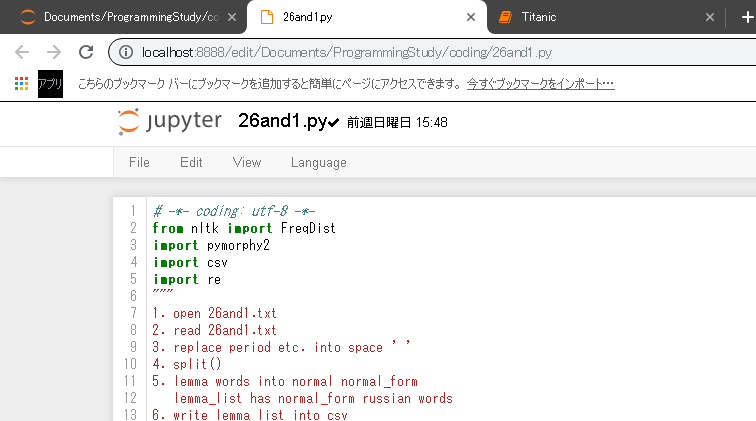Click the browser forward arrow

pyautogui.click(x=54, y=52)
